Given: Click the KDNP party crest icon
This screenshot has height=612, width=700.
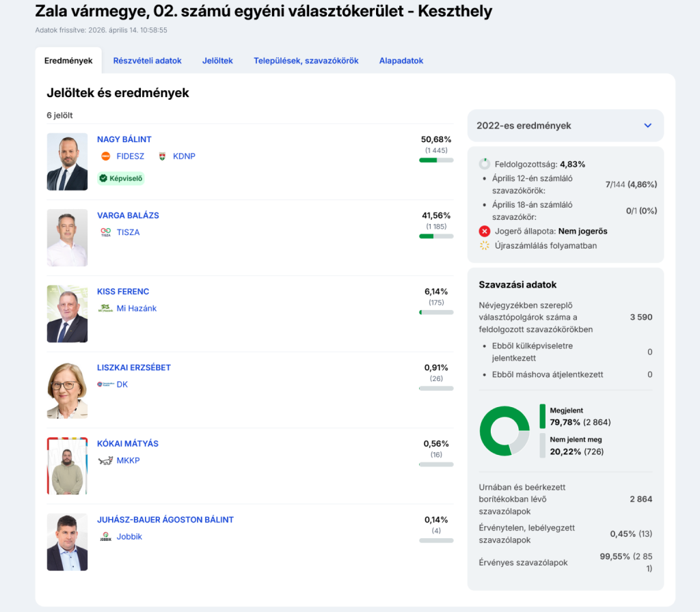Looking at the screenshot, I should 162,156.
